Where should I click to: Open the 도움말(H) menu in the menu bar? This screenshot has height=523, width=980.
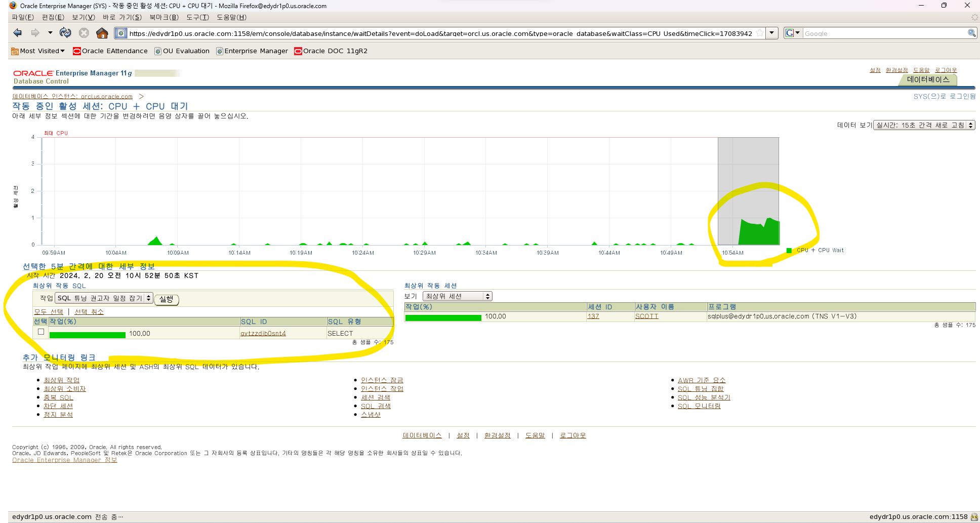(x=231, y=17)
